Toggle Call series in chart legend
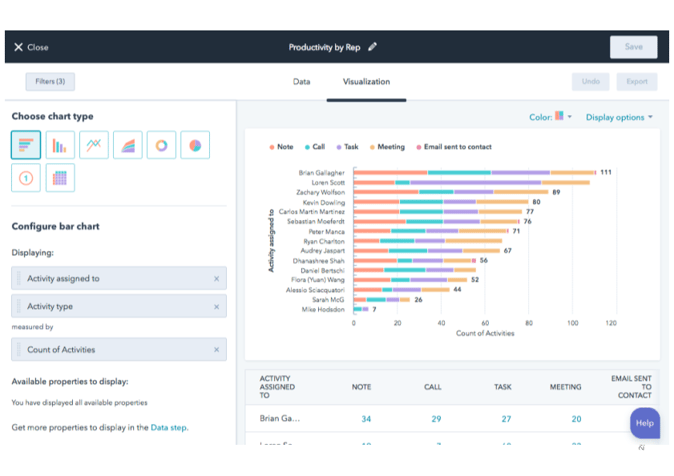The width and height of the screenshot is (674, 476). click(315, 147)
